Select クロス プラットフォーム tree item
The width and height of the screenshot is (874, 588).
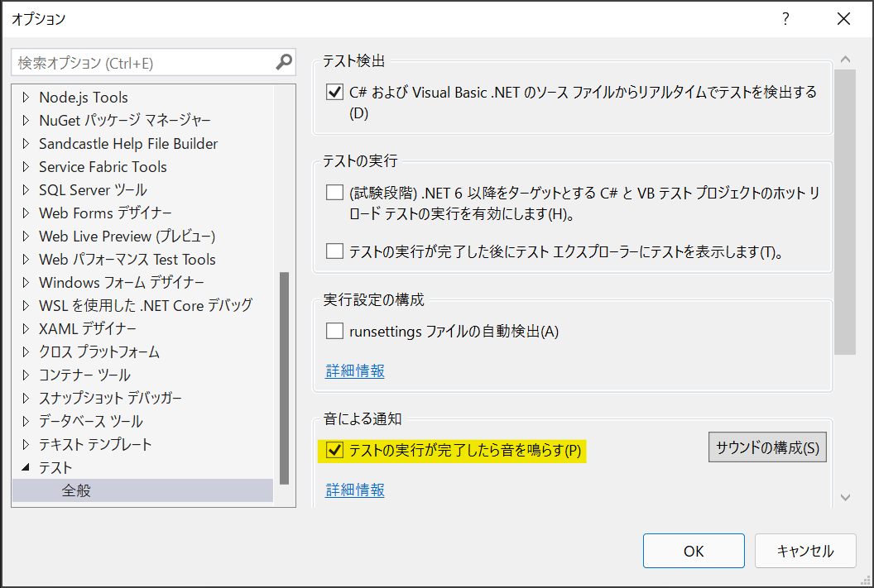99,352
